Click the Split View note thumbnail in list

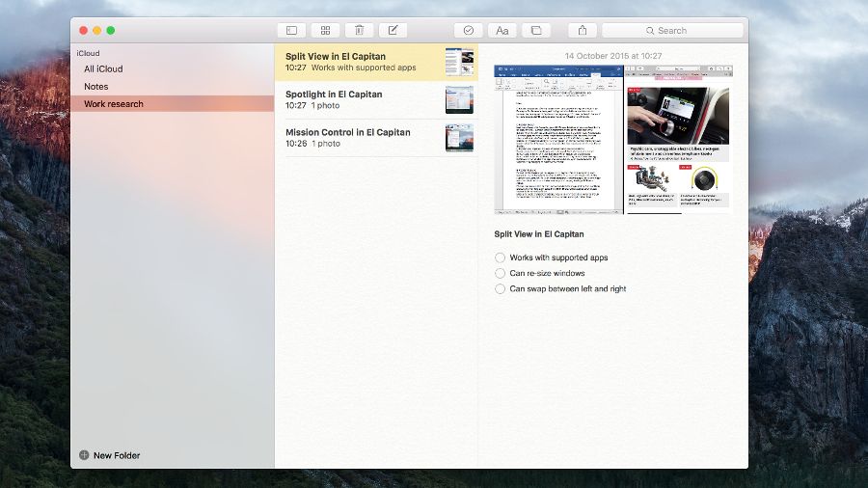click(x=459, y=62)
